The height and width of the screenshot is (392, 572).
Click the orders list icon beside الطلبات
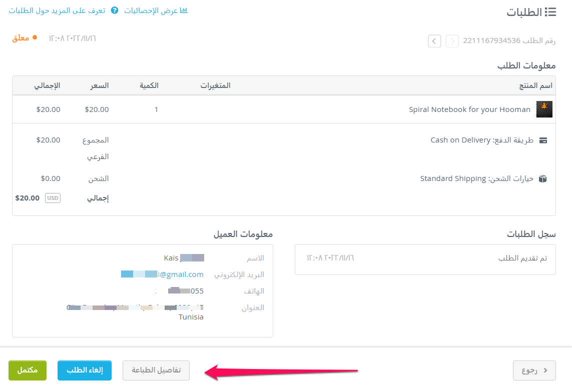click(550, 12)
